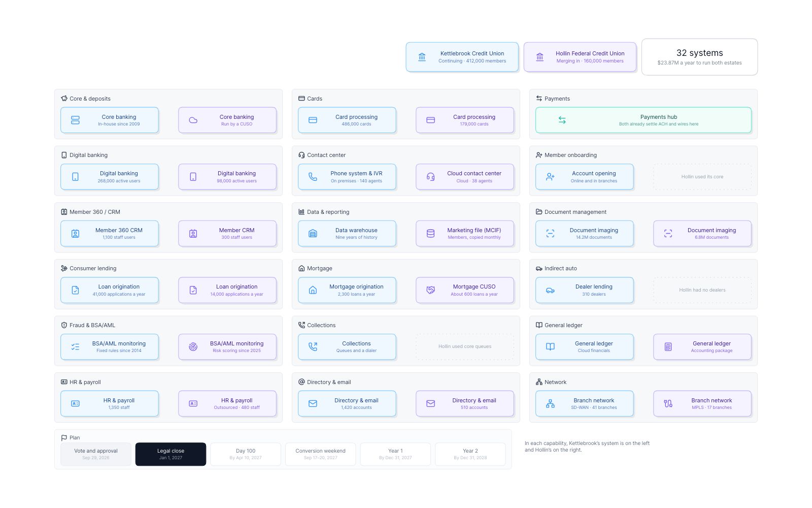Viewport: 812px width, 508px height.
Task: Select Digital banking 268,000 active users card
Action: pyautogui.click(x=110, y=177)
